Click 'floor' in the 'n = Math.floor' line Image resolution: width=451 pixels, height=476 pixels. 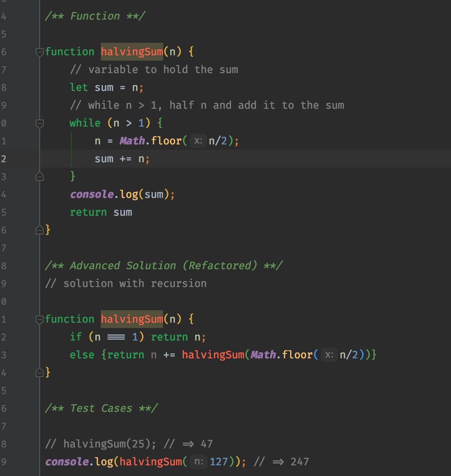click(166, 141)
